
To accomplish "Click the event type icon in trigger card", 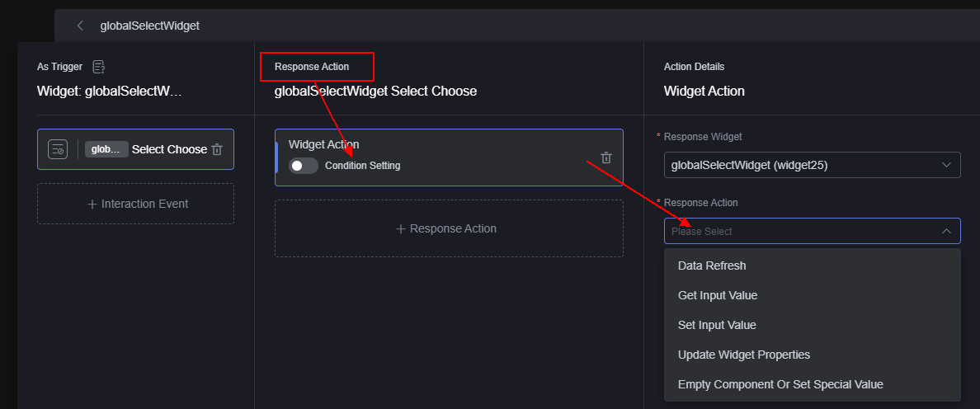I will [58, 149].
